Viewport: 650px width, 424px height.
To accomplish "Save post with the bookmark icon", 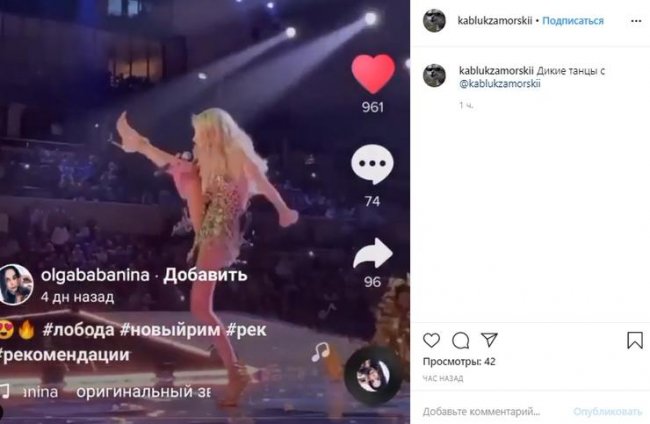I will pyautogui.click(x=635, y=340).
